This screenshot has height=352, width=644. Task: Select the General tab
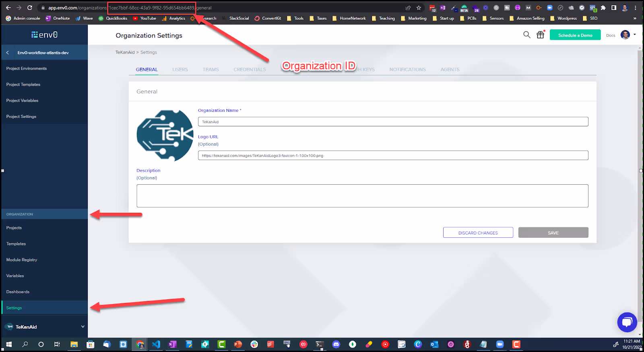coord(147,70)
